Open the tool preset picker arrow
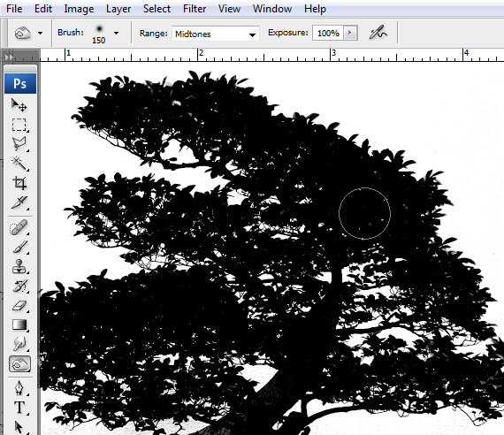 40,33
